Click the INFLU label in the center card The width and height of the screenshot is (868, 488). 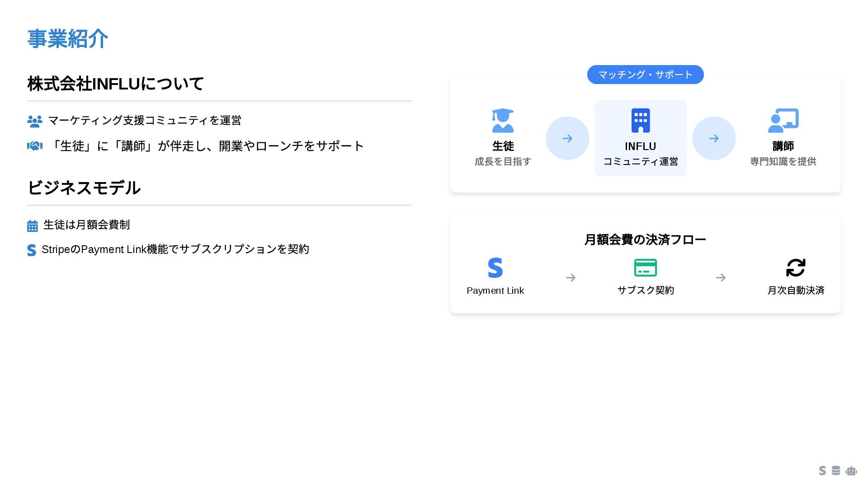click(641, 146)
